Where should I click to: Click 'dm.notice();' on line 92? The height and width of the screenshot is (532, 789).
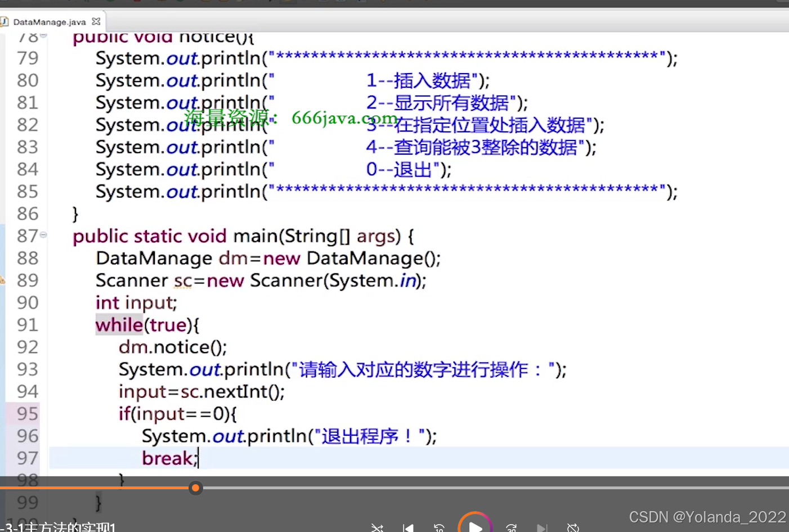pos(173,347)
